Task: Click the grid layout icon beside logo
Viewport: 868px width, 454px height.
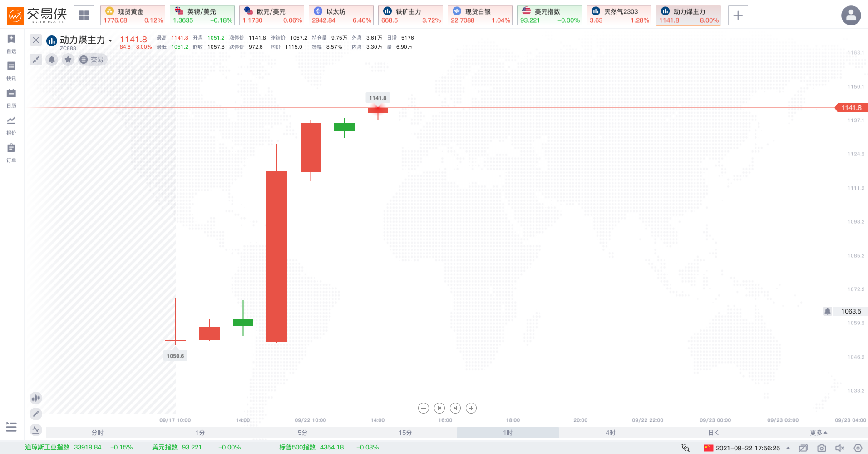Action: pyautogui.click(x=84, y=15)
